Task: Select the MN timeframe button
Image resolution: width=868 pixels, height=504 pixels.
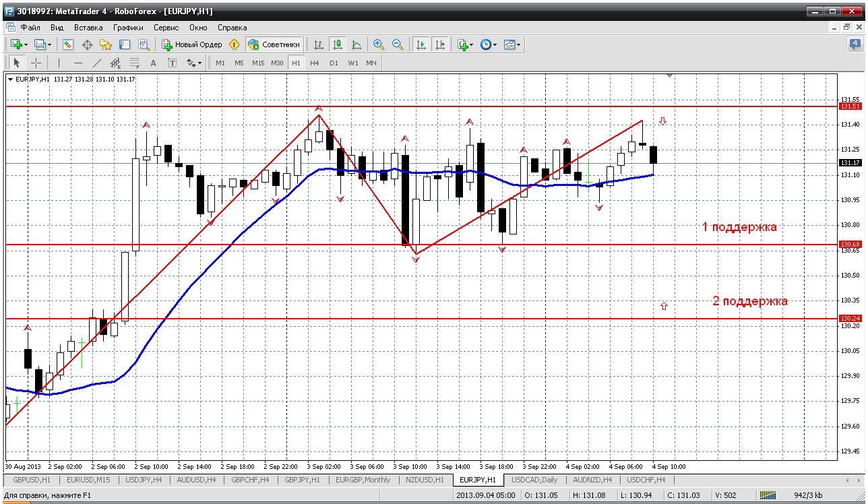Action: click(371, 63)
